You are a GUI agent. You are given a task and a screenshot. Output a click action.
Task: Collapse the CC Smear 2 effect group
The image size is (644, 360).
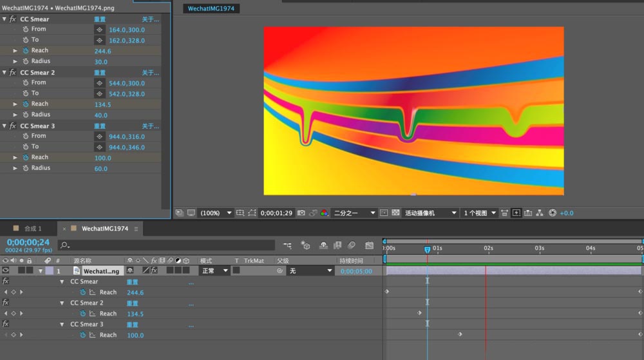(5, 73)
